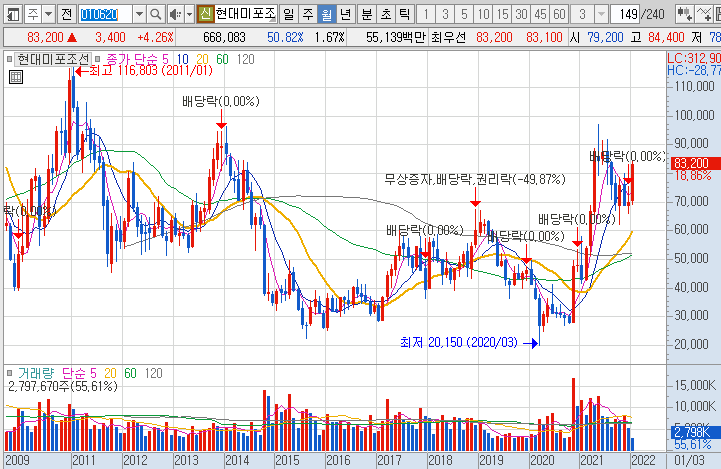This screenshot has height=469, width=721.
Task: Switch chart to 일 (daily) period
Action: coord(288,14)
